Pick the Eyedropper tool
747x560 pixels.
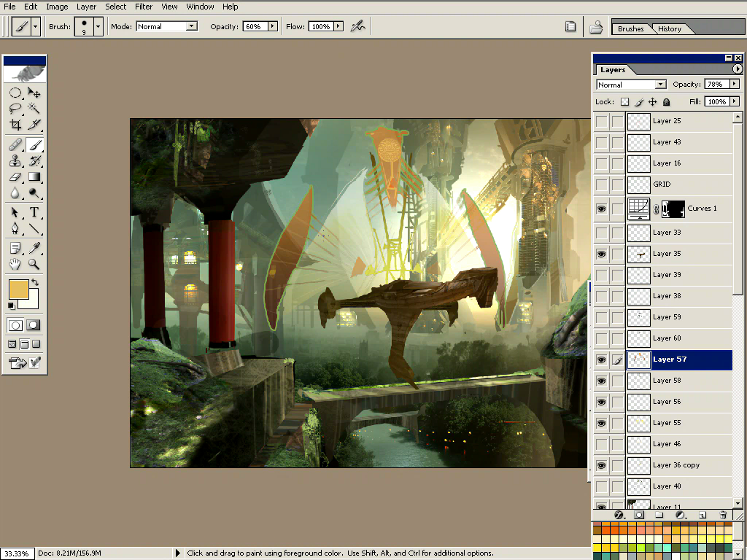(x=33, y=248)
